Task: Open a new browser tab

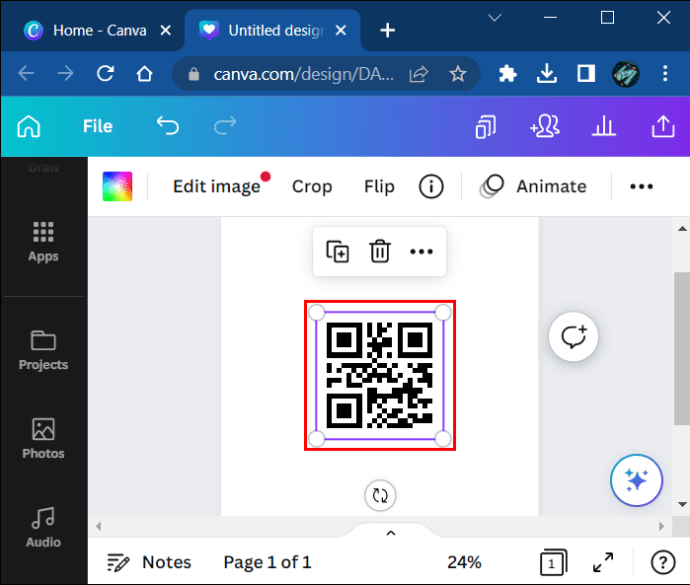Action: (x=387, y=30)
